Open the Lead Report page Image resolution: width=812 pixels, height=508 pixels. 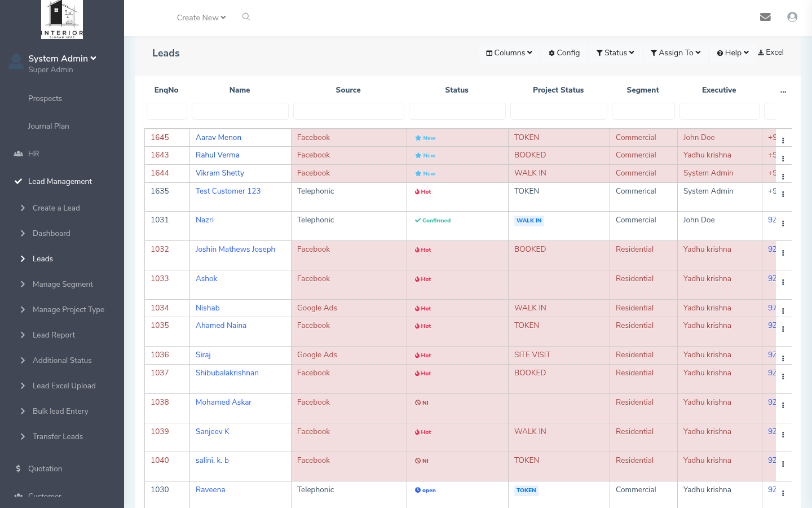pyautogui.click(x=54, y=335)
